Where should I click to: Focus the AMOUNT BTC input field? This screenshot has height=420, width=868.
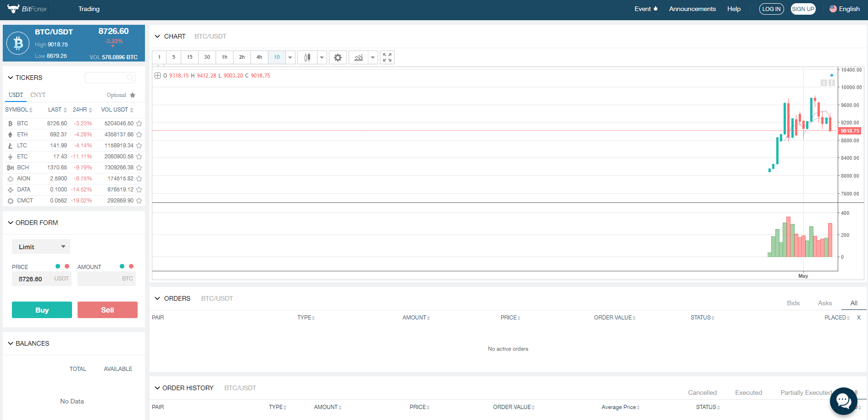[106, 279]
